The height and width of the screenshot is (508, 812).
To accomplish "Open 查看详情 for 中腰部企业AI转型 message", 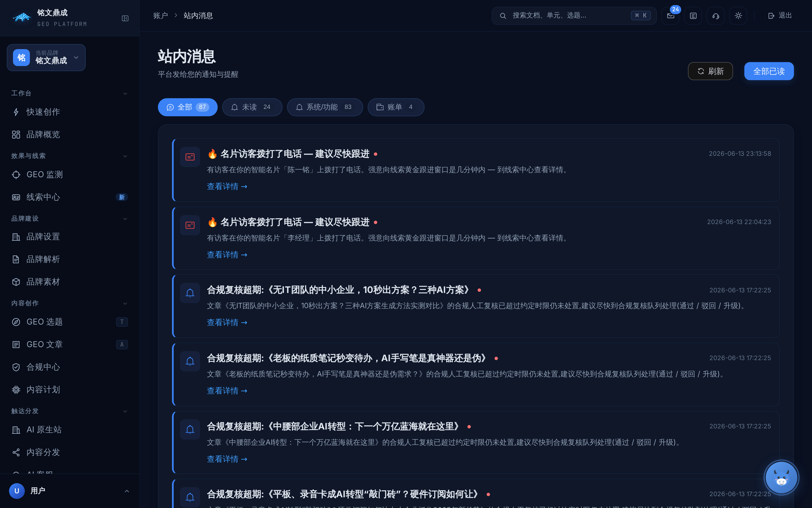I will 227,459.
